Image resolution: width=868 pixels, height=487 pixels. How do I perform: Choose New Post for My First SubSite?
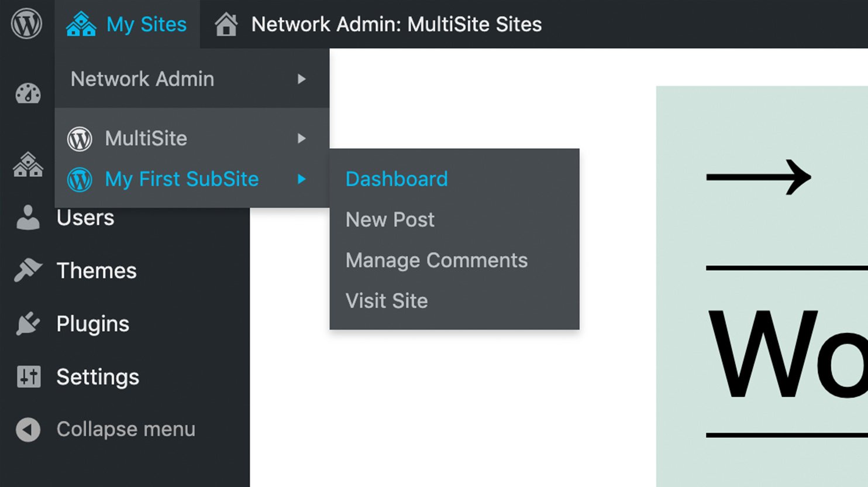pyautogui.click(x=390, y=220)
